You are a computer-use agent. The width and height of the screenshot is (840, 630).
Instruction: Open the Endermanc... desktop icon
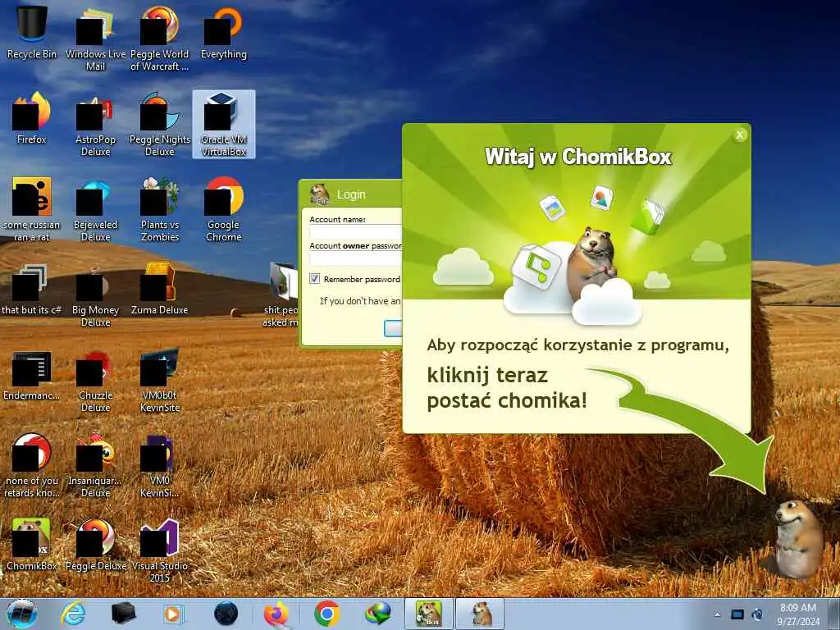coord(32,375)
